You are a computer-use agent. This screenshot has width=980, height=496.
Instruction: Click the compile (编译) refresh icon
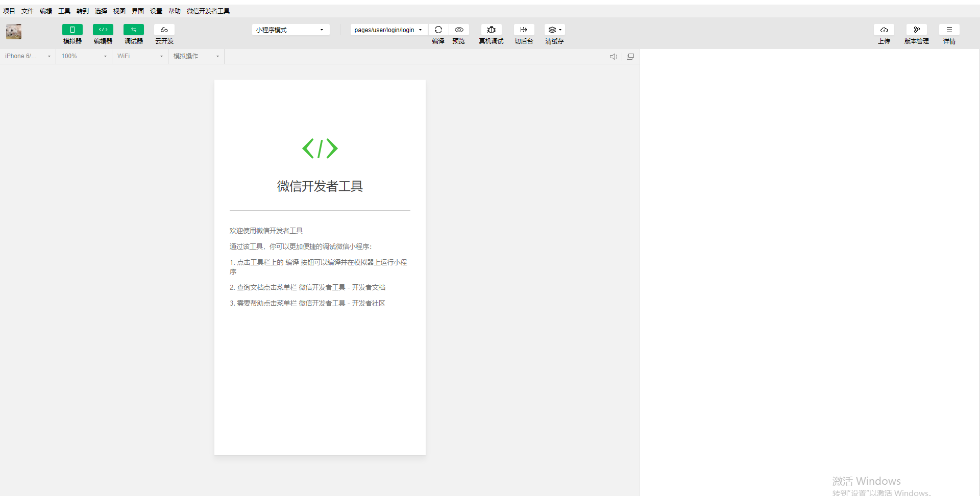point(438,30)
